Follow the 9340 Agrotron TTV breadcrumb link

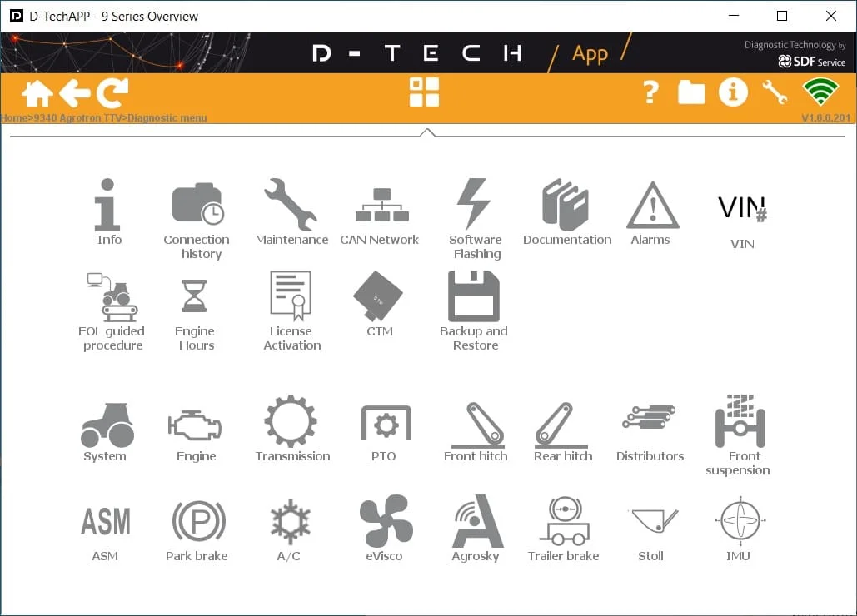77,117
